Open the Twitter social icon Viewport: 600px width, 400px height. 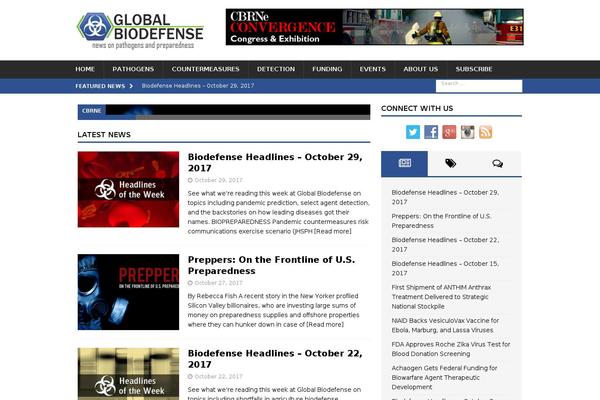(413, 132)
